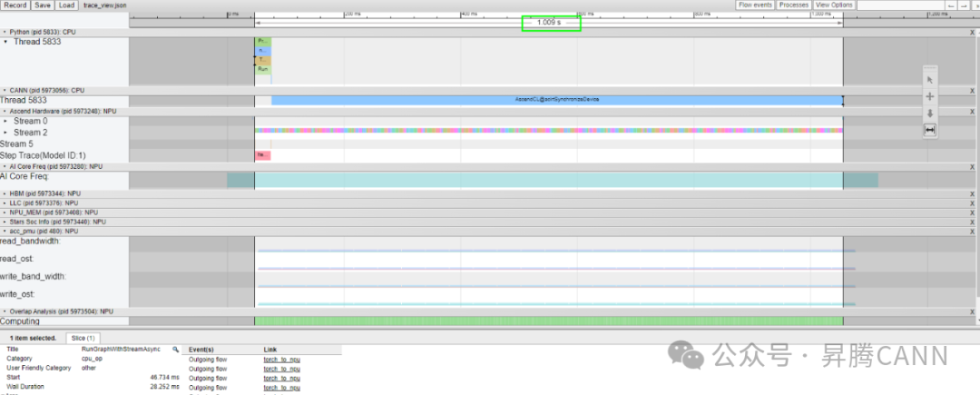The image size is (980, 395).
Task: Click the green Computing overlap bar
Action: point(549,321)
